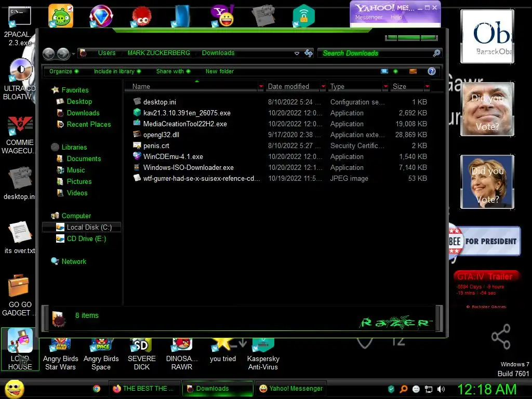Expand the Share with dropdown
This screenshot has height=399, width=532.
click(173, 71)
